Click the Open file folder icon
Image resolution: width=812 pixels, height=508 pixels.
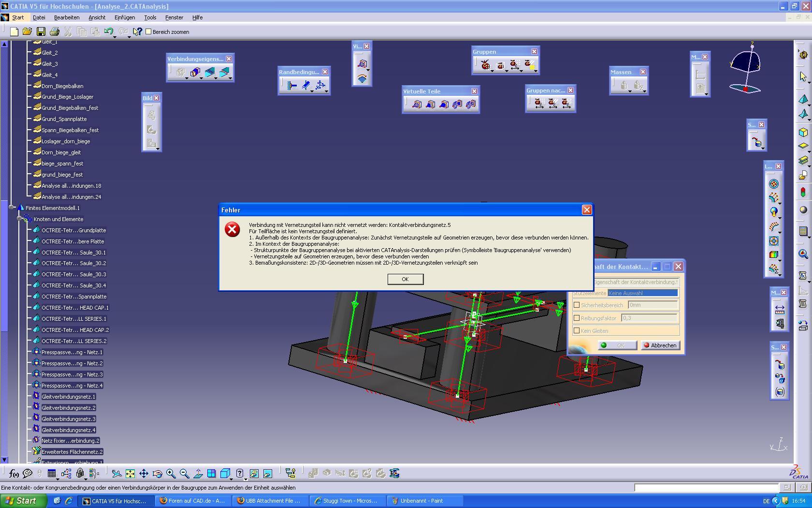27,32
